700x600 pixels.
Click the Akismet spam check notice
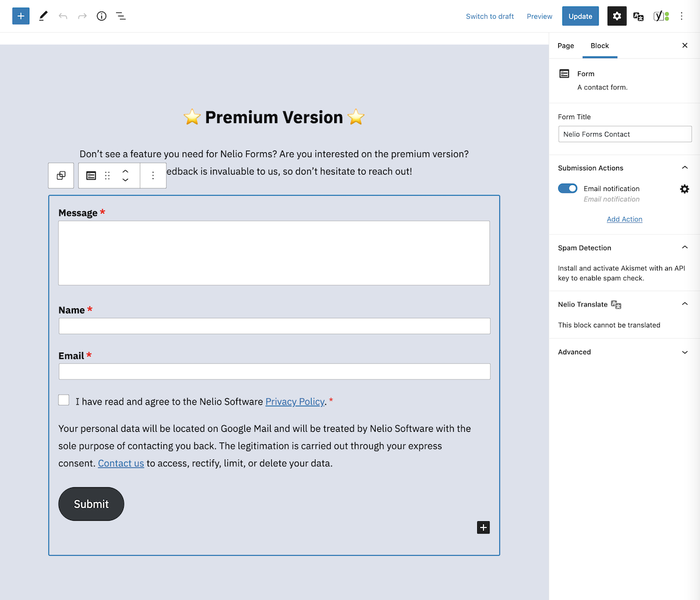pyautogui.click(x=621, y=273)
